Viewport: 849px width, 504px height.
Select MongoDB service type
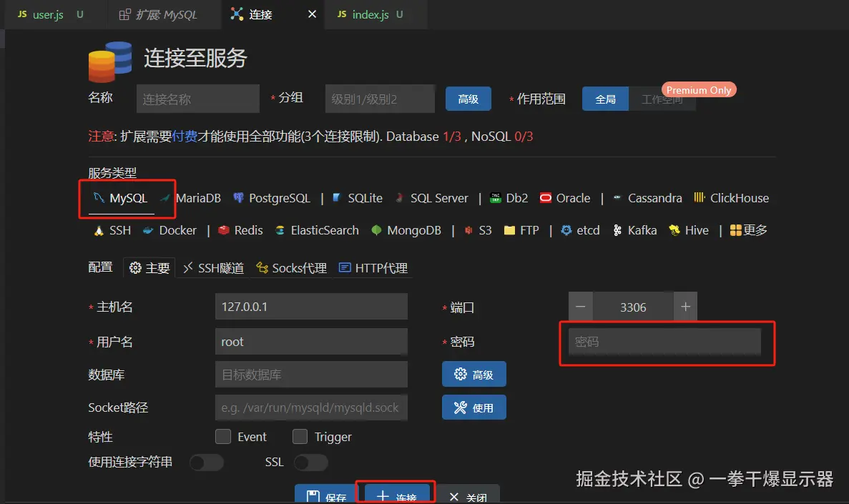tap(407, 230)
